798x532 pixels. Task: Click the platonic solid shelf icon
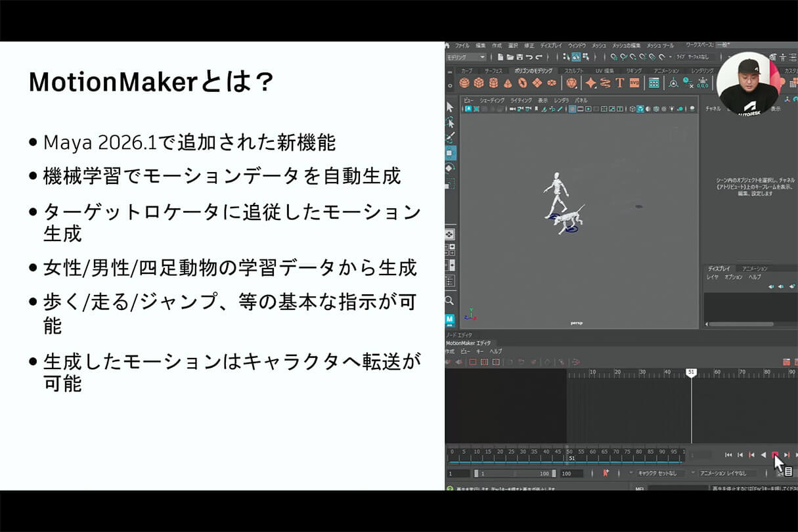coord(571,83)
